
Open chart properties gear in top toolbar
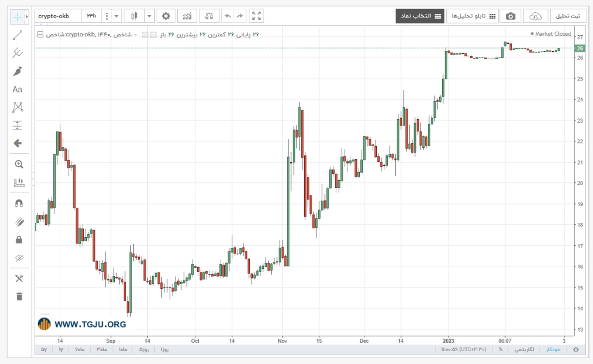166,16
